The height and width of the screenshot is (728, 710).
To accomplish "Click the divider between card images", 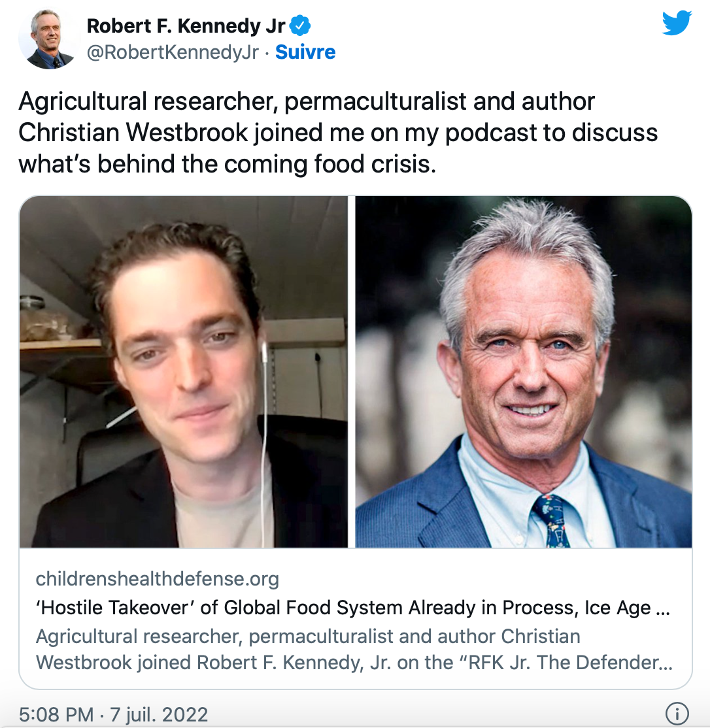I will coord(352,371).
